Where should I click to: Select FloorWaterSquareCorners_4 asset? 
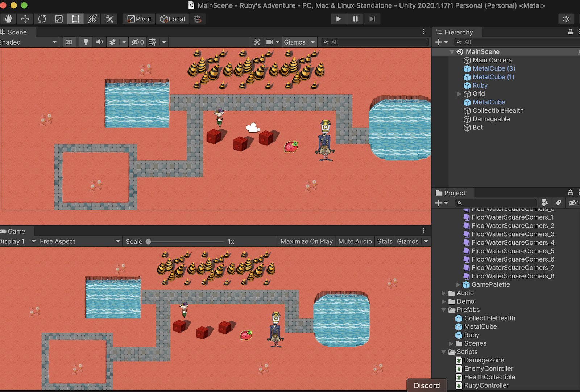coord(513,242)
